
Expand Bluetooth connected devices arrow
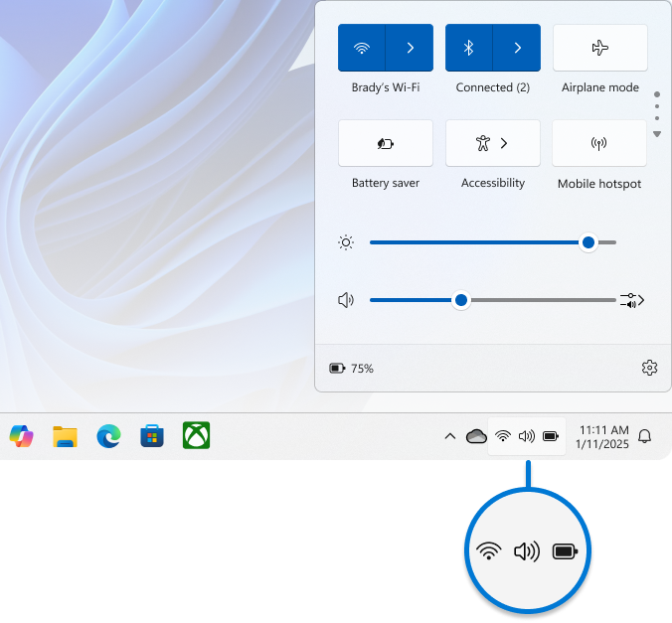tap(517, 48)
